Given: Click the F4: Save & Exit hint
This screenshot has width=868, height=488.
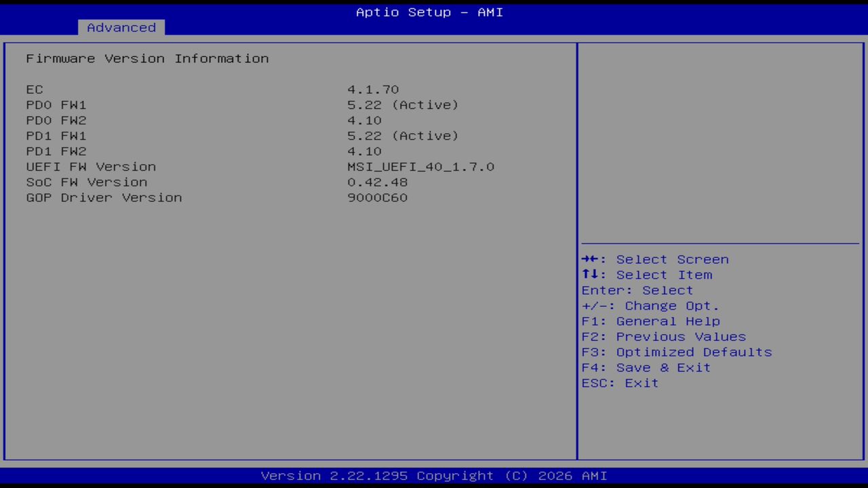Looking at the screenshot, I should coord(646,368).
